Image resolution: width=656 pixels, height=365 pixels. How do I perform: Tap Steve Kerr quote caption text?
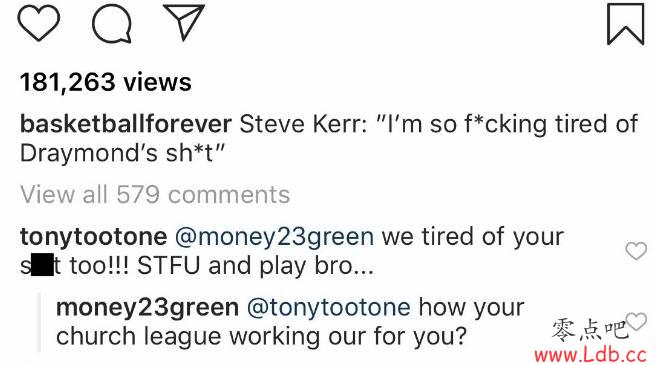[439, 124]
